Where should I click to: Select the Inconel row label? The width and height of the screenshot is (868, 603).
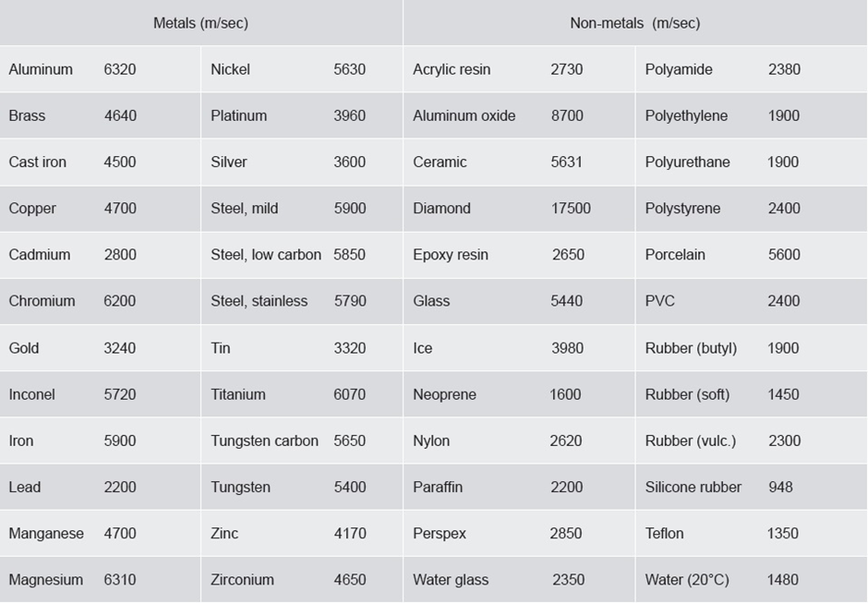point(31,394)
